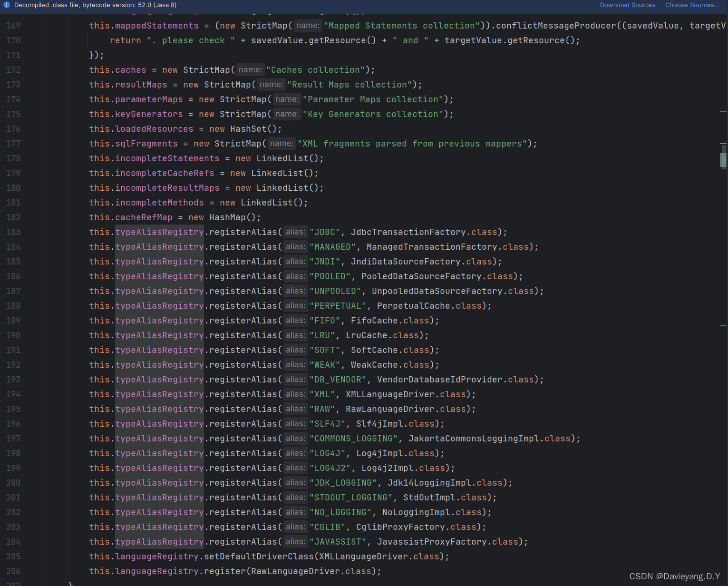Click the "Parameter Maps collection" string
Screen dimensions: 728x586
[373, 99]
